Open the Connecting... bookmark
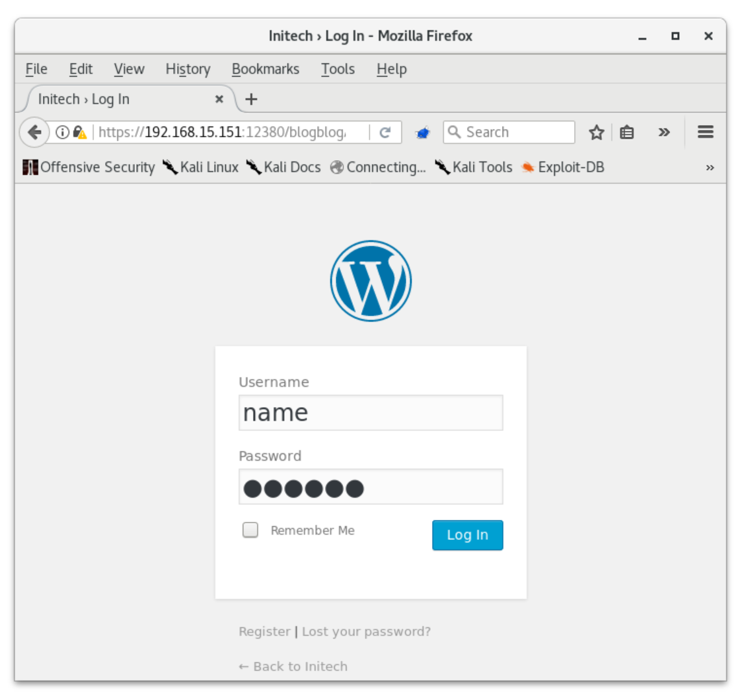Viewport: 742px width, 700px height. tap(378, 167)
